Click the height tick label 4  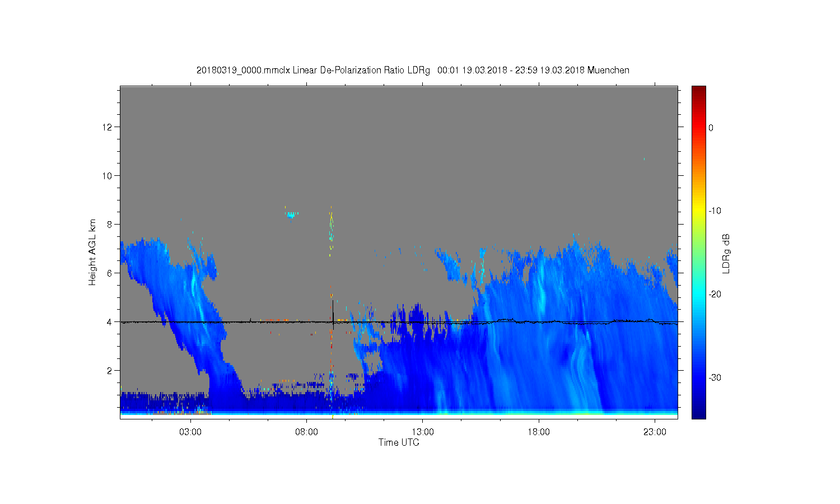(x=110, y=322)
